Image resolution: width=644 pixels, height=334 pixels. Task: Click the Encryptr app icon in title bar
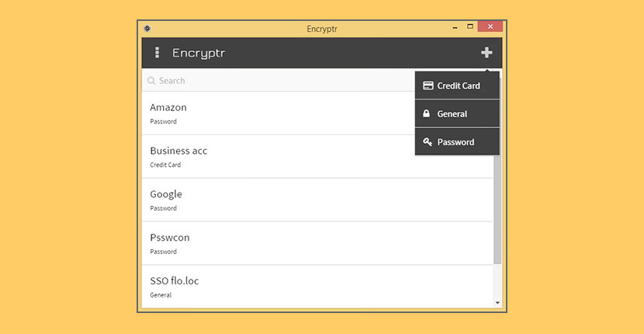point(147,29)
